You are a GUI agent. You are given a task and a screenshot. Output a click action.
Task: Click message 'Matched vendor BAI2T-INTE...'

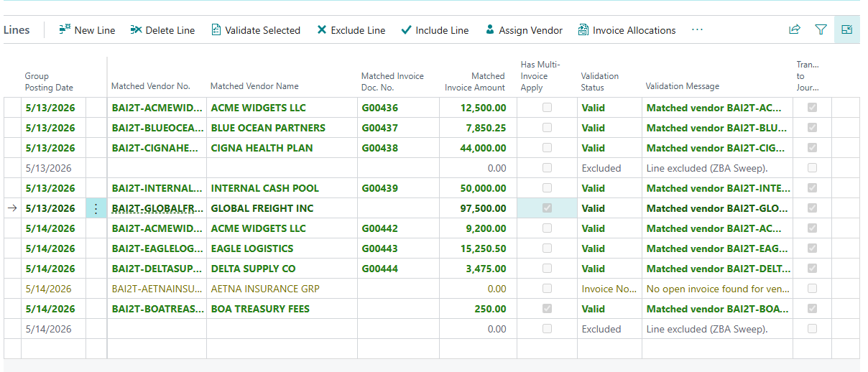717,188
